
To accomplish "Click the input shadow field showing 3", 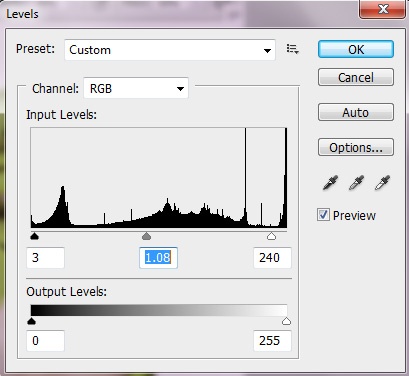I will 45,258.
